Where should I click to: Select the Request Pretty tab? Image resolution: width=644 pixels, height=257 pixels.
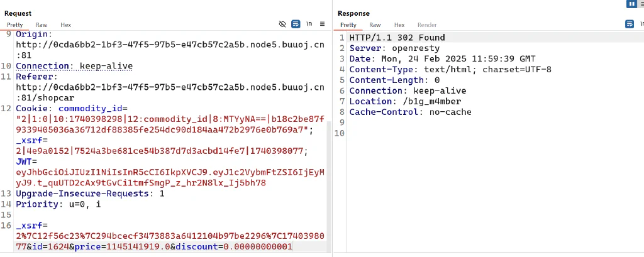point(15,25)
